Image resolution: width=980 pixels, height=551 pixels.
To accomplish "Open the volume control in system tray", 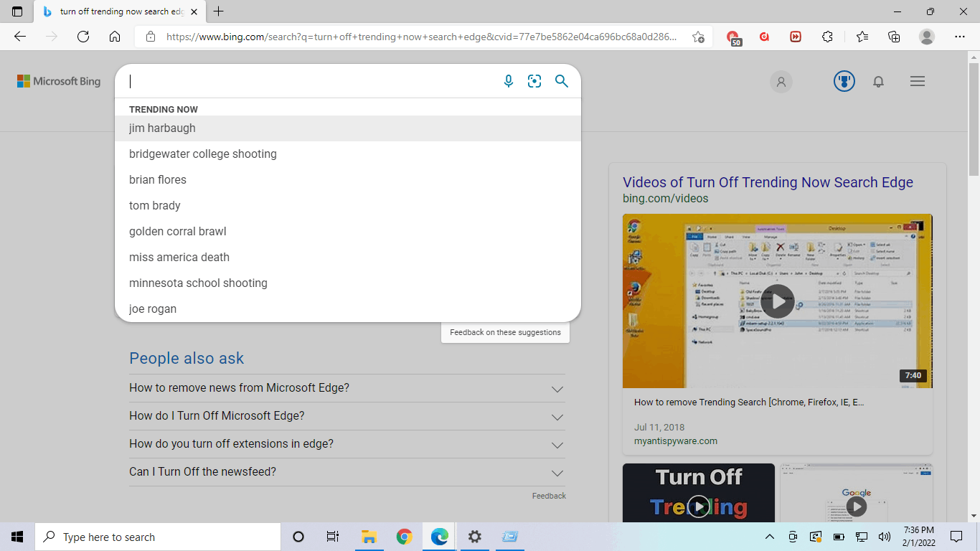I will pyautogui.click(x=885, y=537).
